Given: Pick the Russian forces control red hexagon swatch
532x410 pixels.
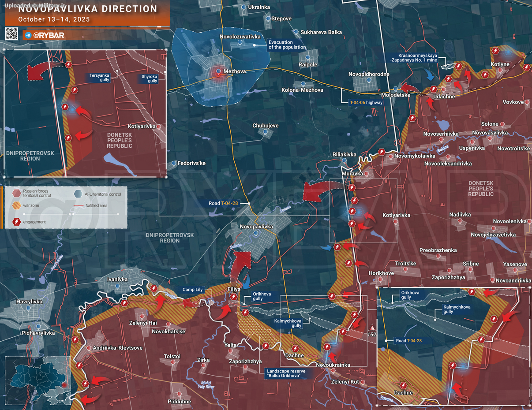Looking at the screenshot, I should [x=16, y=193].
